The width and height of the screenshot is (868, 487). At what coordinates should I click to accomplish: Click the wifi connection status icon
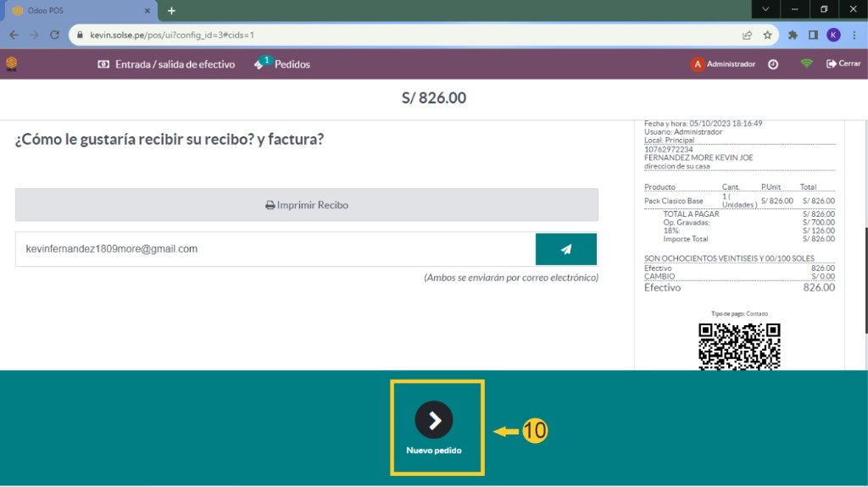coord(806,64)
